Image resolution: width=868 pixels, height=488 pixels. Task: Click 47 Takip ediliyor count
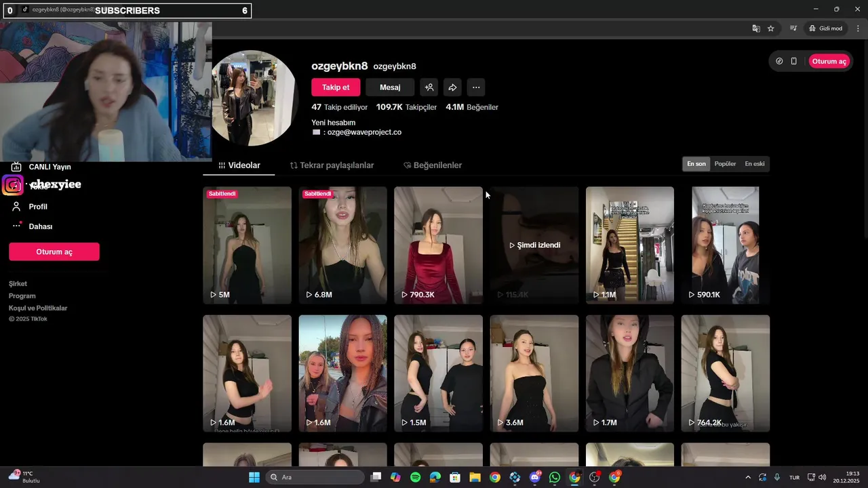[x=339, y=107]
